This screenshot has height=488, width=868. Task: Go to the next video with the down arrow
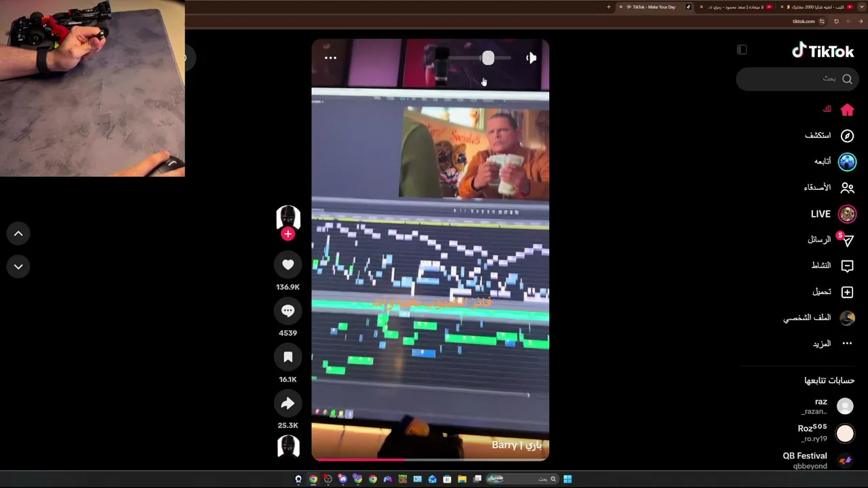18,266
